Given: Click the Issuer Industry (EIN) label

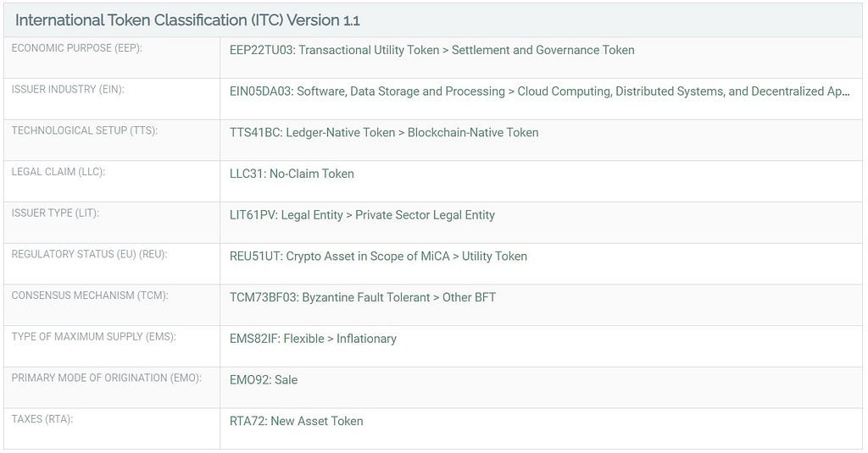Looking at the screenshot, I should 68,89.
